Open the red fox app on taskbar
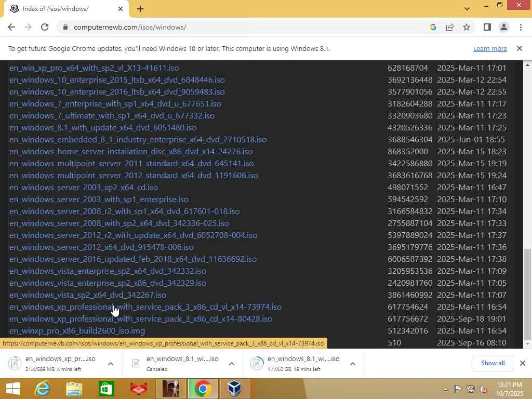 coord(138,389)
